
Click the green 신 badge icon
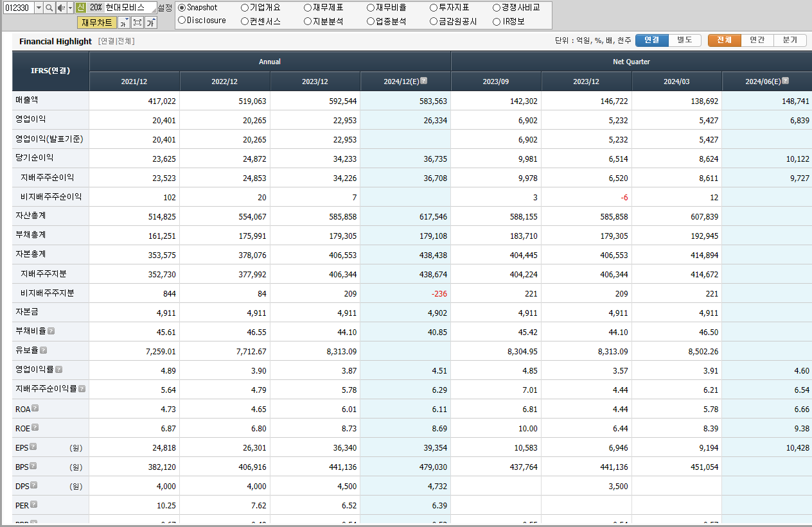[x=80, y=8]
